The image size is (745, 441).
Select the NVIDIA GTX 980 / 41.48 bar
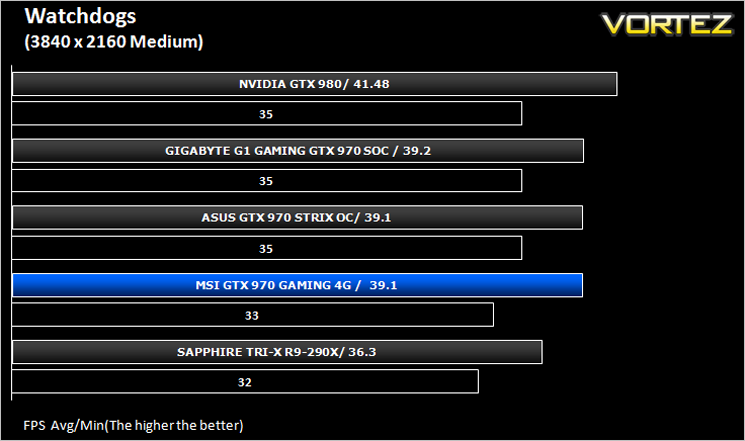(x=315, y=84)
